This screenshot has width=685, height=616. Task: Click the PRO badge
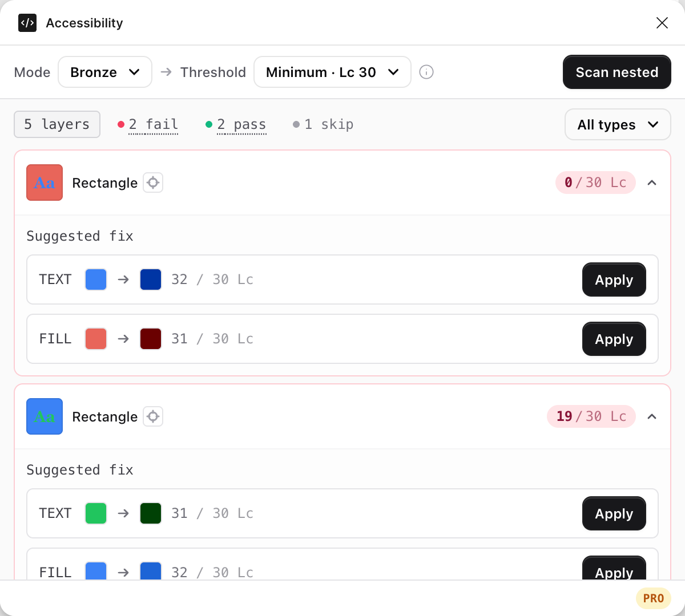654,598
